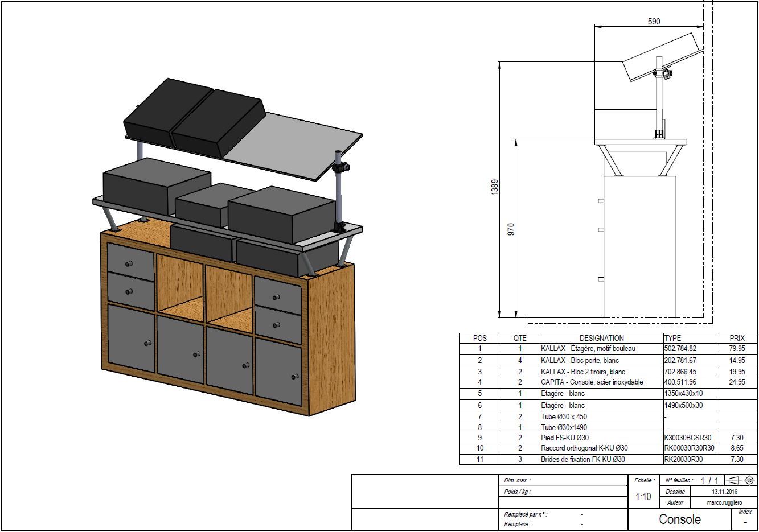759x532 pixels.
Task: Select the 'Tube Ø30x1490' table entry
Action: coord(564,427)
